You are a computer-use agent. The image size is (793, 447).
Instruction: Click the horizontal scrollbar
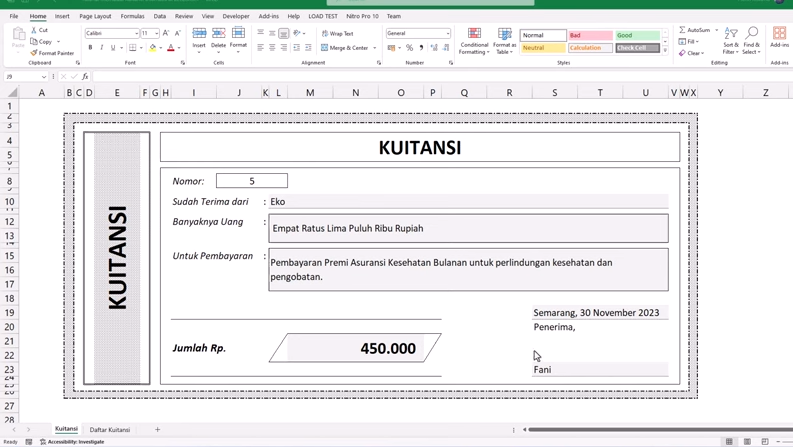[660, 430]
